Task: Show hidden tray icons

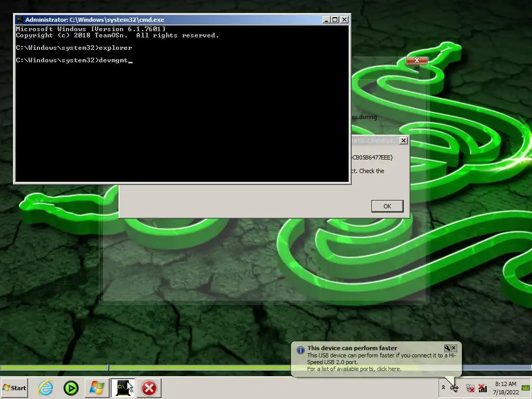Action: point(443,388)
